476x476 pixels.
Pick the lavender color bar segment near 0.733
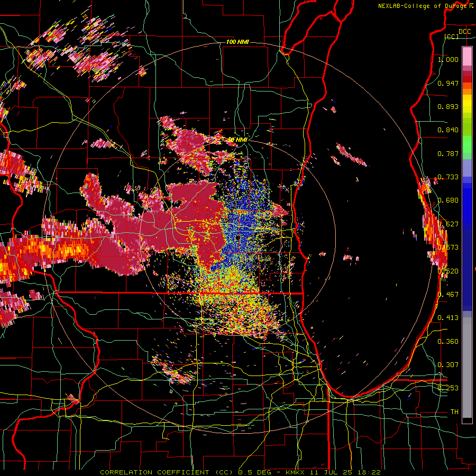click(x=467, y=168)
